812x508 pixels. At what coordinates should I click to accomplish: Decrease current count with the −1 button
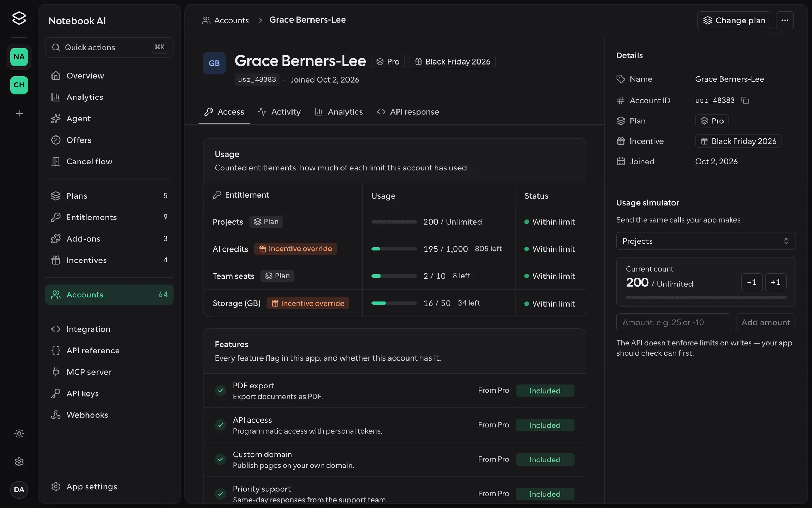[752, 282]
